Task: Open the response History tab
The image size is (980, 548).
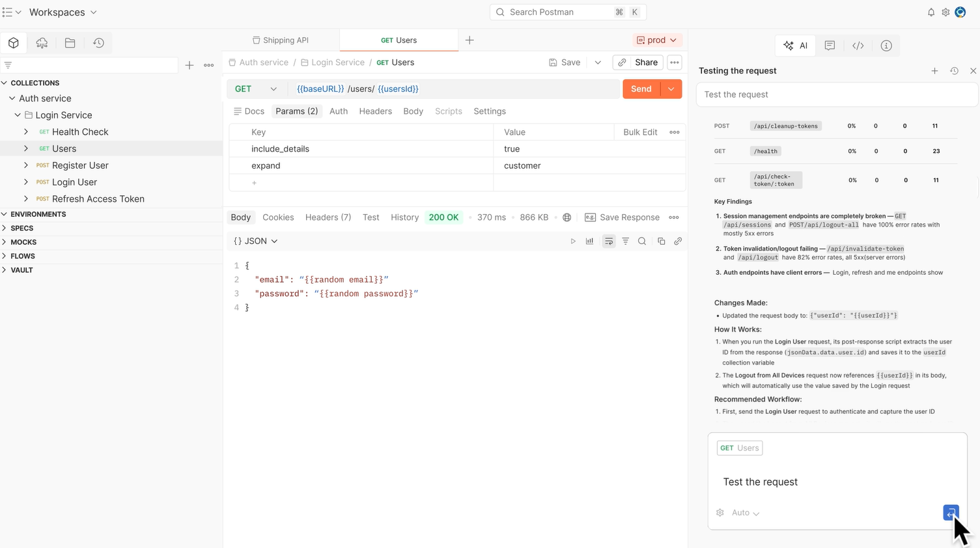Action: click(x=405, y=217)
